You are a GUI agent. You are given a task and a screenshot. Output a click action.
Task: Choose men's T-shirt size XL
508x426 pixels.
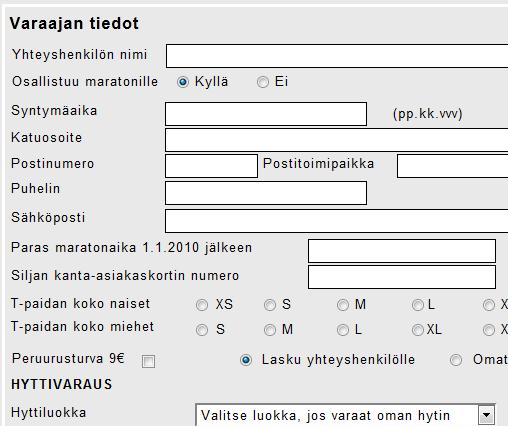tap(418, 330)
